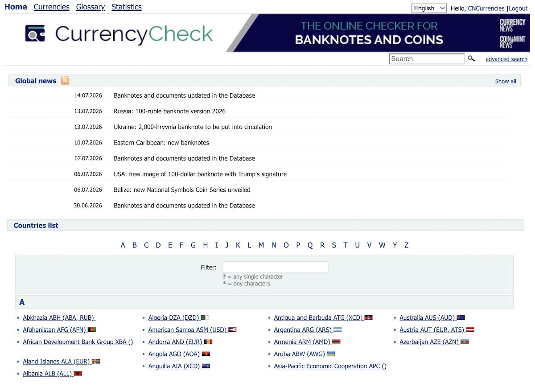Click the Albania flag icon
This screenshot has width=535, height=392.
(x=78, y=374)
